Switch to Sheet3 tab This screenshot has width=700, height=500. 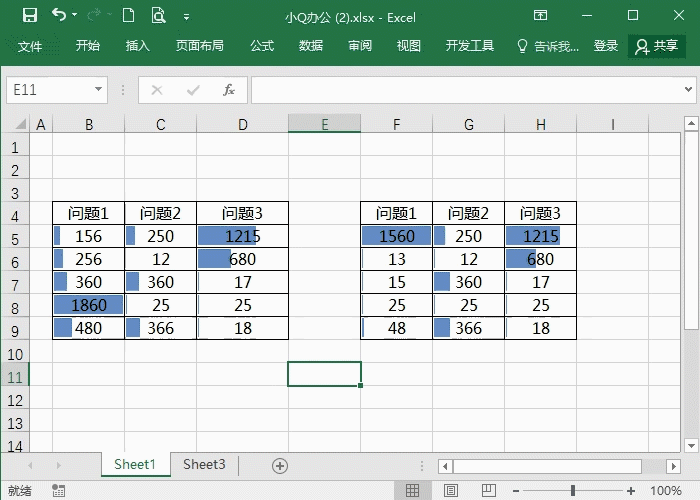[x=204, y=465]
